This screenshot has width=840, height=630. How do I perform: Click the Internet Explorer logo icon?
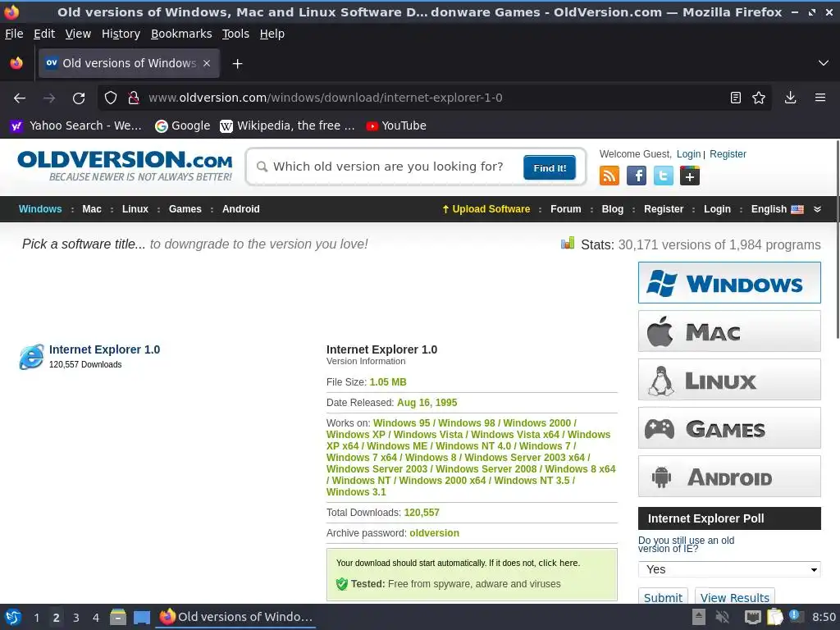[x=32, y=357]
